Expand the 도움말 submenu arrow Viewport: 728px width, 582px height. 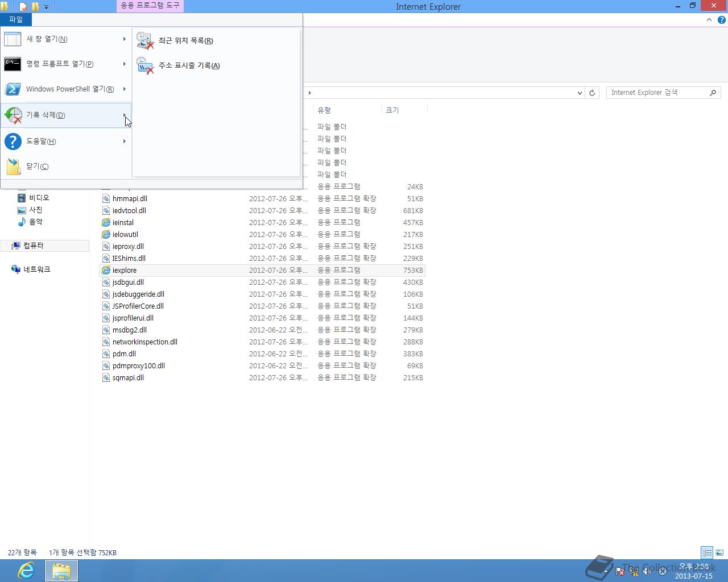[x=124, y=142]
